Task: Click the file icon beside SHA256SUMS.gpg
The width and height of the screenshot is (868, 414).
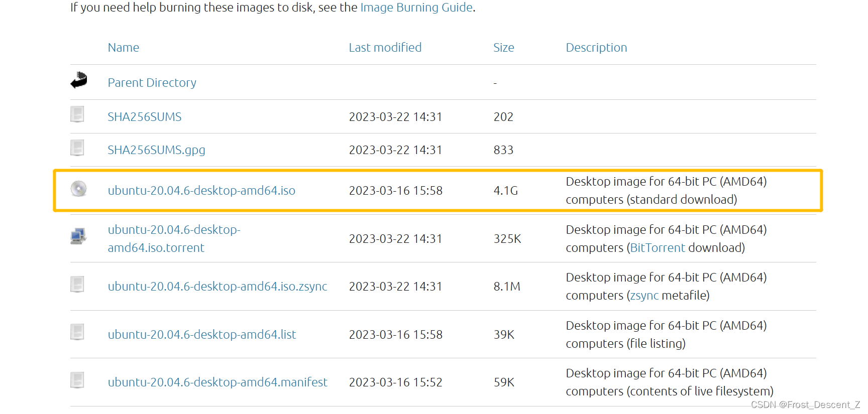Action: (x=77, y=148)
